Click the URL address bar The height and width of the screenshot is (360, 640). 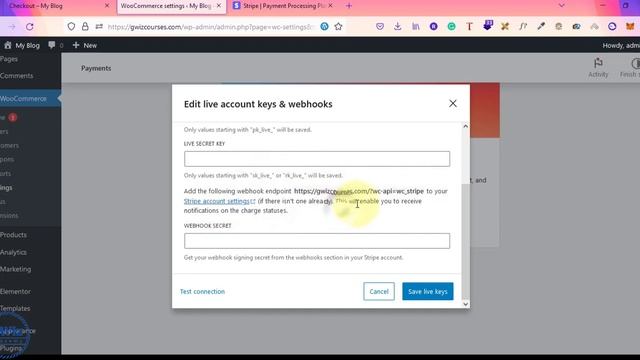tap(210, 27)
